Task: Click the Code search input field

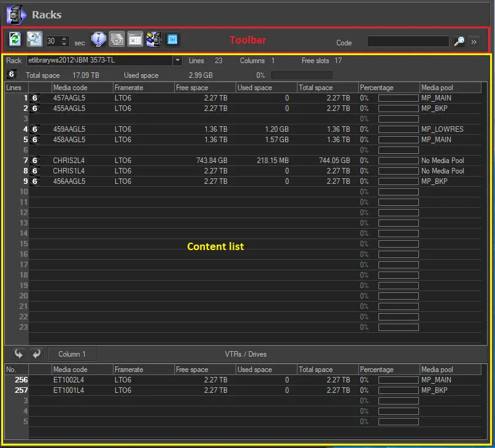Action: click(x=408, y=42)
